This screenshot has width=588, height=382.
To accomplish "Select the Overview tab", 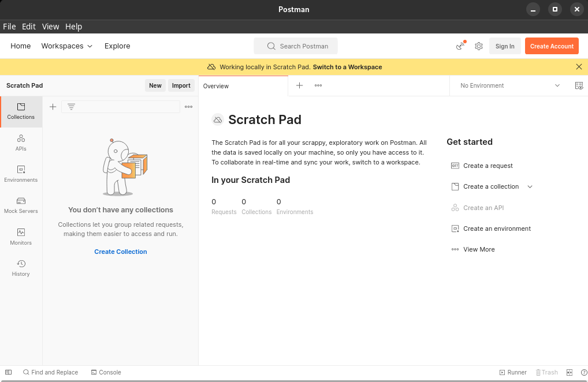I will pos(243,86).
